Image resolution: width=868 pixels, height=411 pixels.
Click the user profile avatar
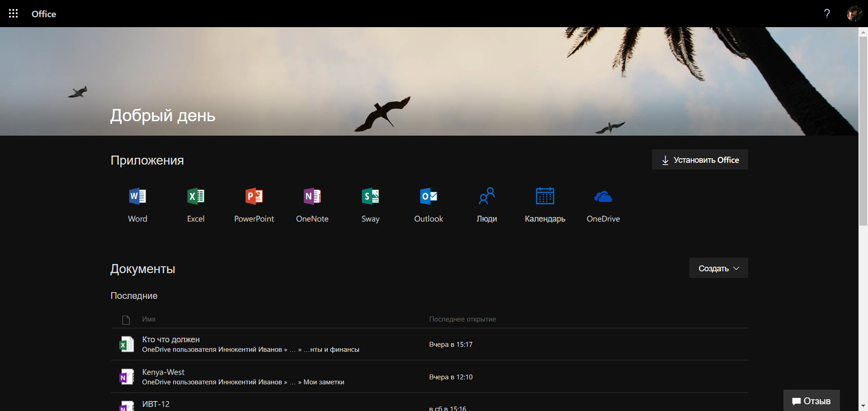tap(854, 14)
